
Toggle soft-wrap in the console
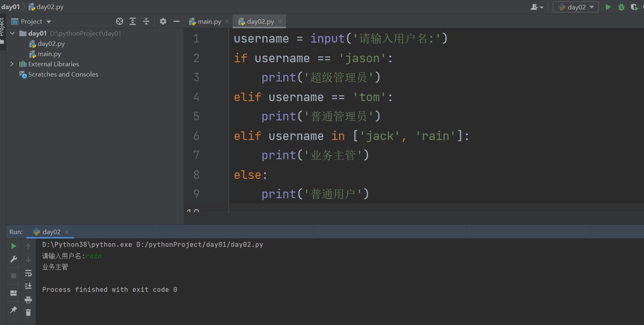pyautogui.click(x=28, y=273)
